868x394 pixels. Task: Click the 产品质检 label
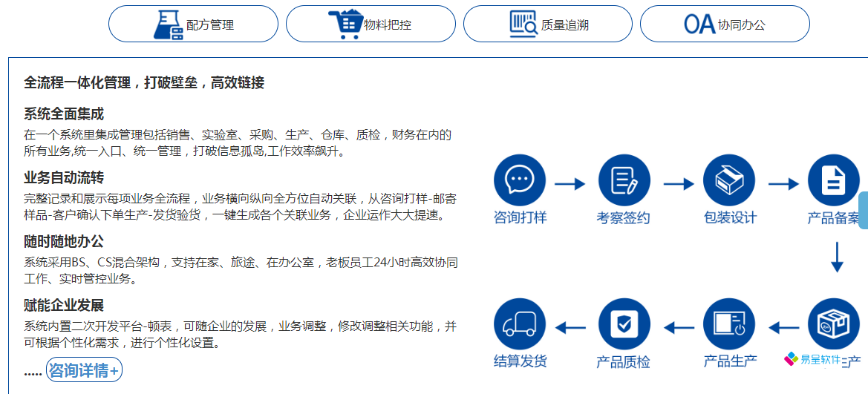pyautogui.click(x=623, y=361)
